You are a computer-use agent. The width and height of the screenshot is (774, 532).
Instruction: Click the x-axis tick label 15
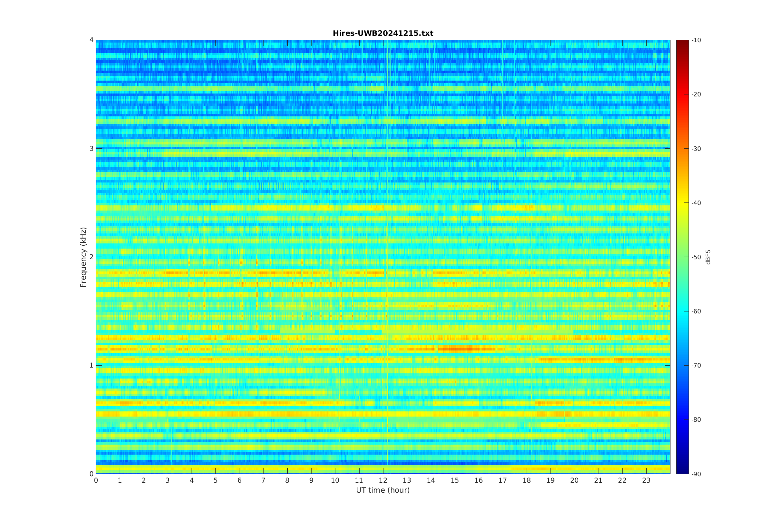(455, 480)
